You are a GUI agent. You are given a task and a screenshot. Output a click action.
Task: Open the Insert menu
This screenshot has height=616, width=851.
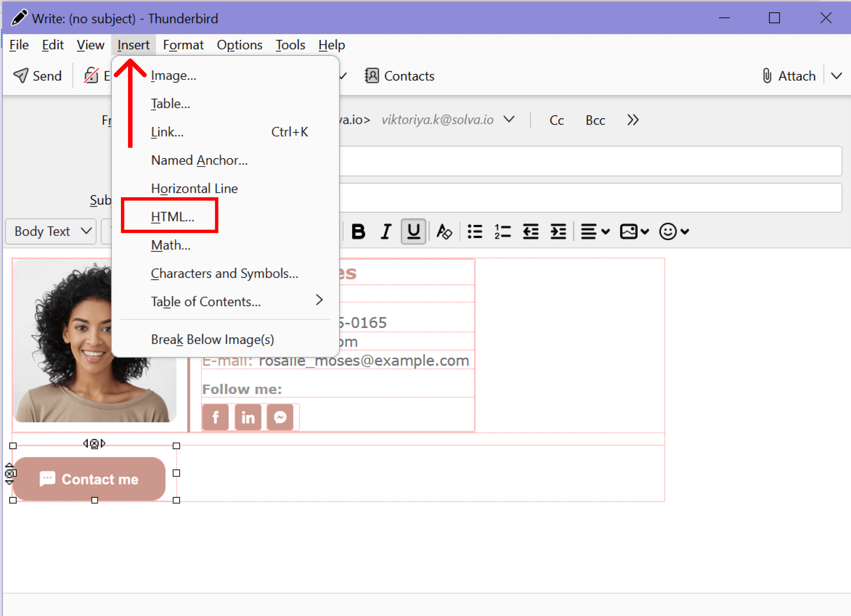click(133, 45)
